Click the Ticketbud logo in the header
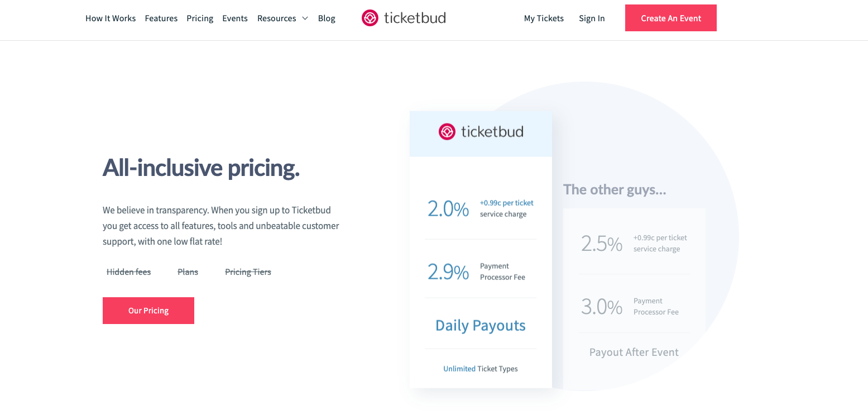Screen dimensions: 868x419 tap(403, 18)
